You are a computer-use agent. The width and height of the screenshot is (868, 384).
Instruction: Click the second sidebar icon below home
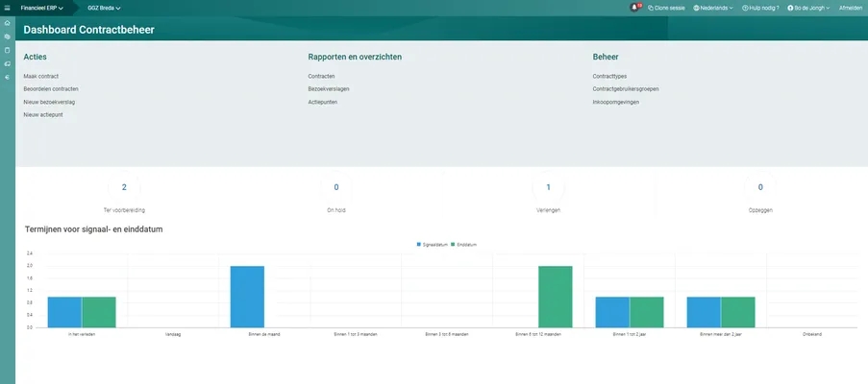[8, 36]
